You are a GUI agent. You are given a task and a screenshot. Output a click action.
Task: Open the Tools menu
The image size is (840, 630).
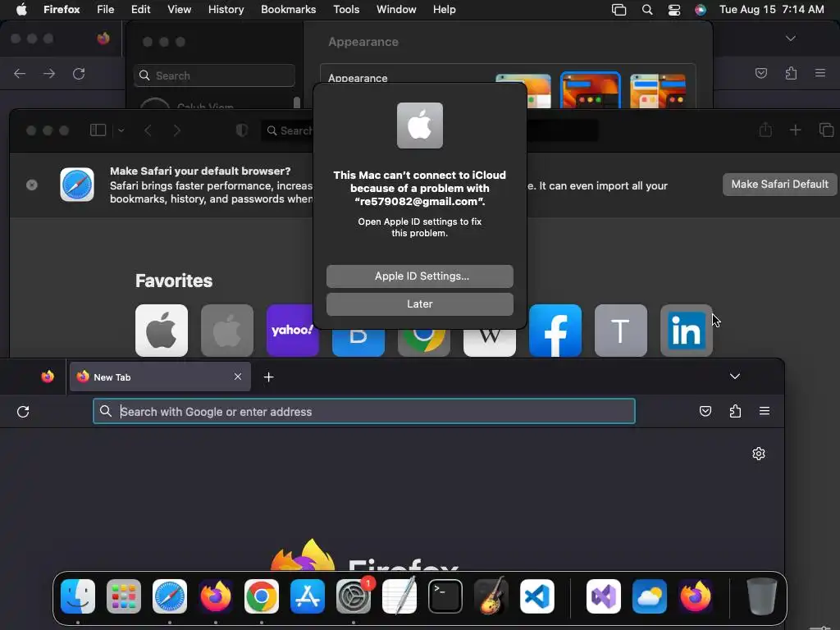(346, 9)
